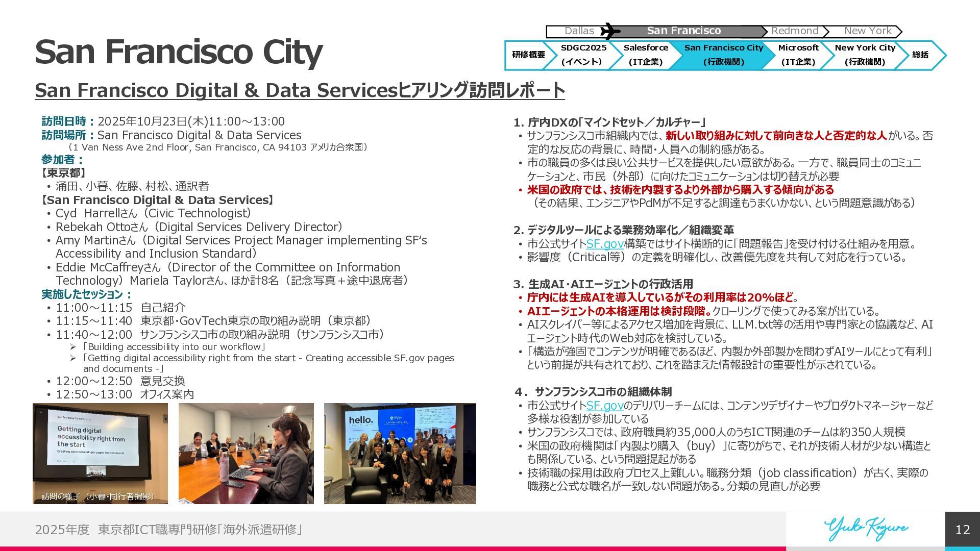Click the page number 12 box
Image resolution: width=980 pixels, height=551 pixels.
[x=962, y=530]
